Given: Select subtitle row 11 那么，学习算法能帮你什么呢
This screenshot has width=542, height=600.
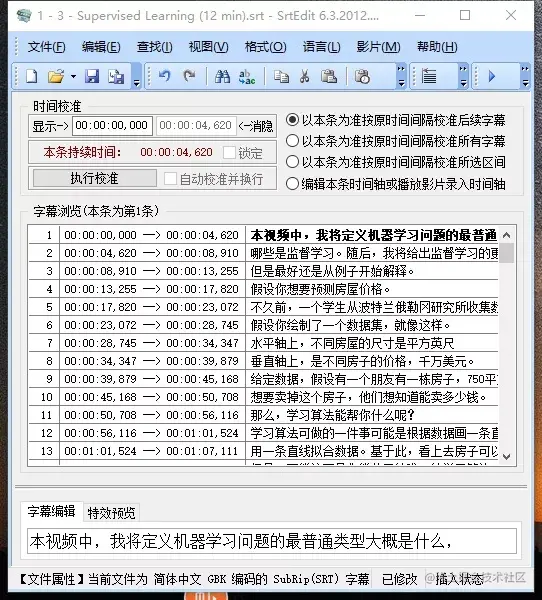Looking at the screenshot, I should pyautogui.click(x=263, y=415).
